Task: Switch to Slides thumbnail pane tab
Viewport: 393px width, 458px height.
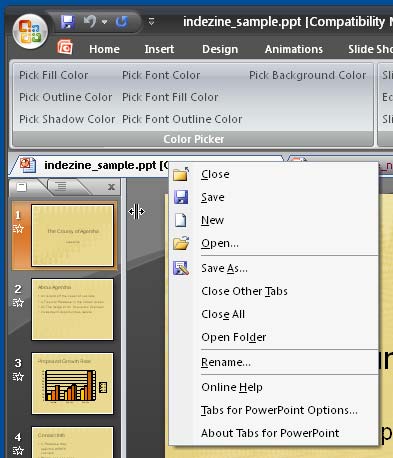Action: tap(22, 187)
